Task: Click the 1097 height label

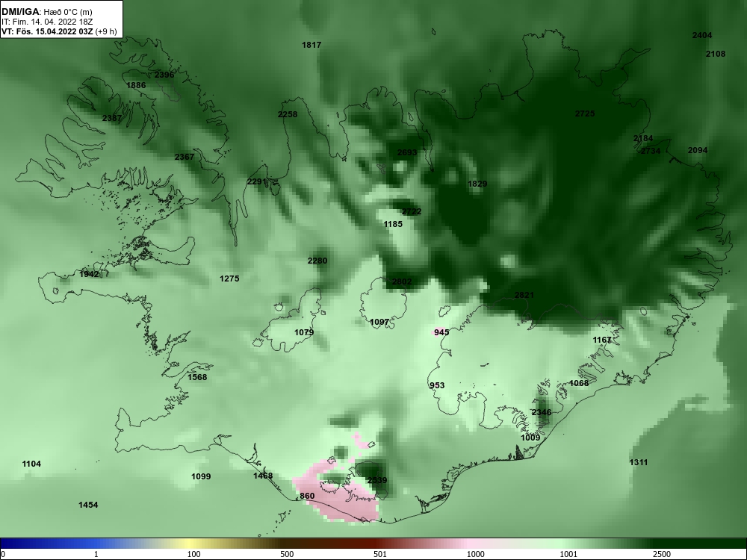Action: (x=379, y=322)
